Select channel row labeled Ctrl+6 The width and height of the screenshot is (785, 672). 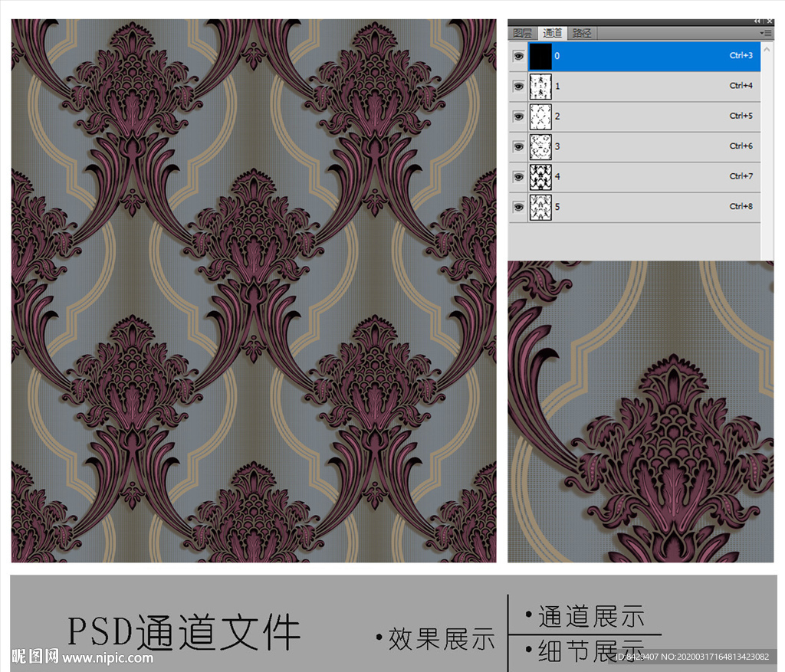[634, 146]
